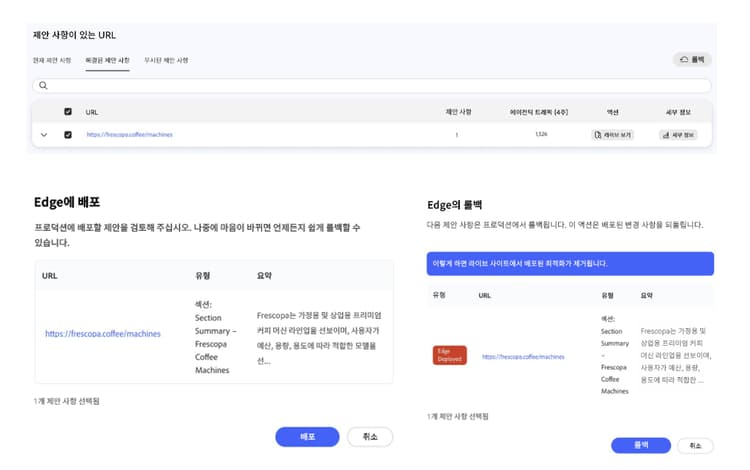Click the URL column header in the top table
The height and width of the screenshot is (470, 750).
point(92,112)
